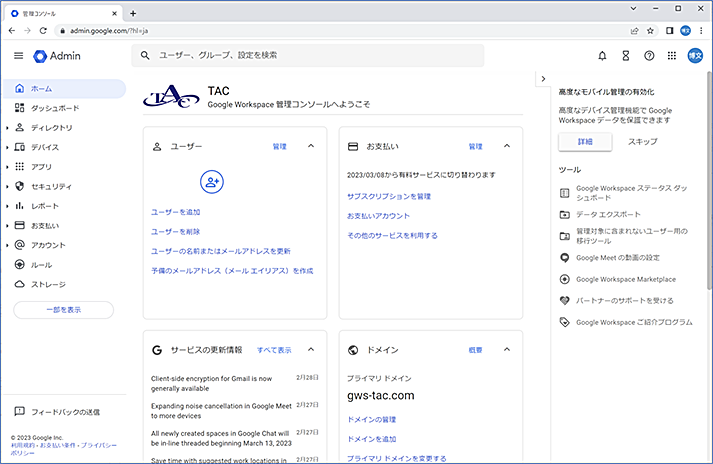Open the Chrome three-dot menu
The height and width of the screenshot is (464, 713).
coord(701,30)
